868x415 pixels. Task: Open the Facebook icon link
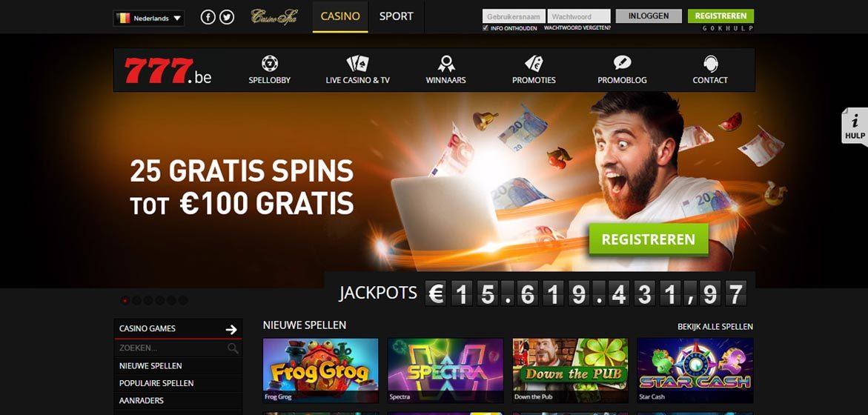coord(208,17)
